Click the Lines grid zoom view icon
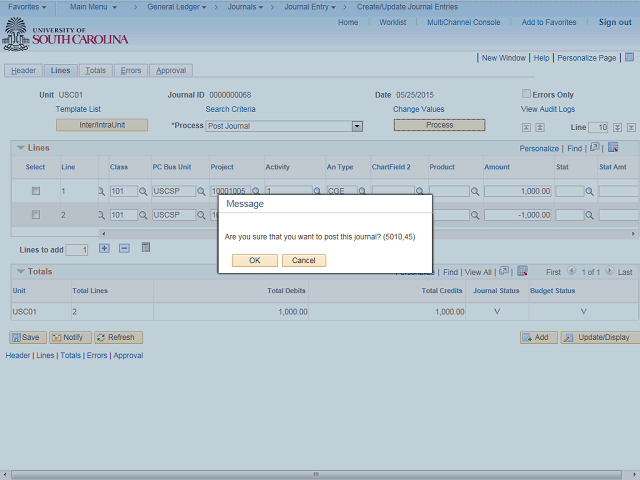The image size is (640, 480). (595, 147)
